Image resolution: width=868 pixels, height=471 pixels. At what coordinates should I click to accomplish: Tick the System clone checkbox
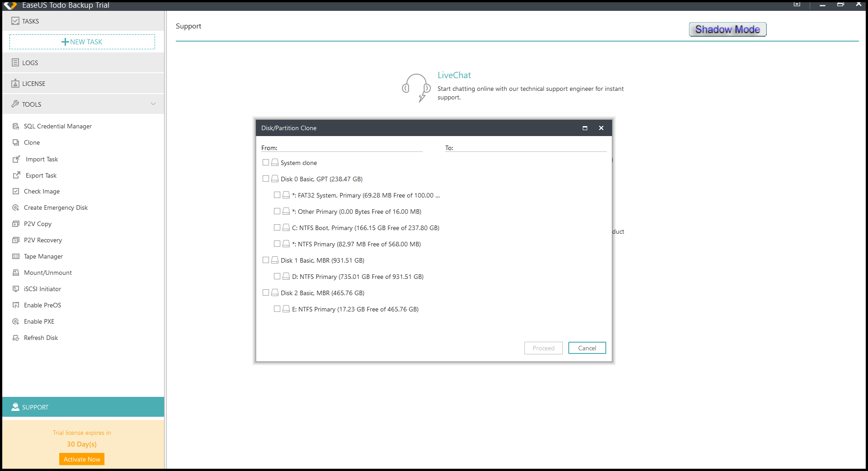pyautogui.click(x=266, y=162)
